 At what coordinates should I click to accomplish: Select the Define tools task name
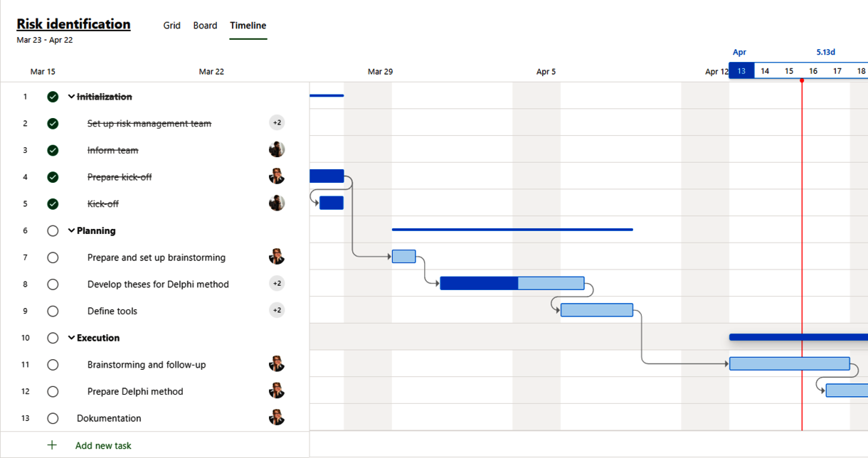[112, 311]
